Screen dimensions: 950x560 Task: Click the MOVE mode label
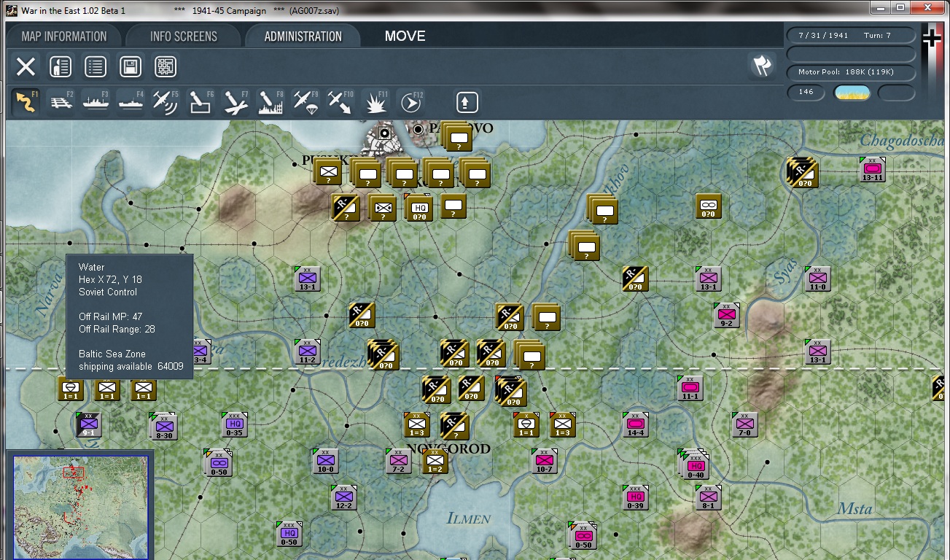[x=405, y=36]
